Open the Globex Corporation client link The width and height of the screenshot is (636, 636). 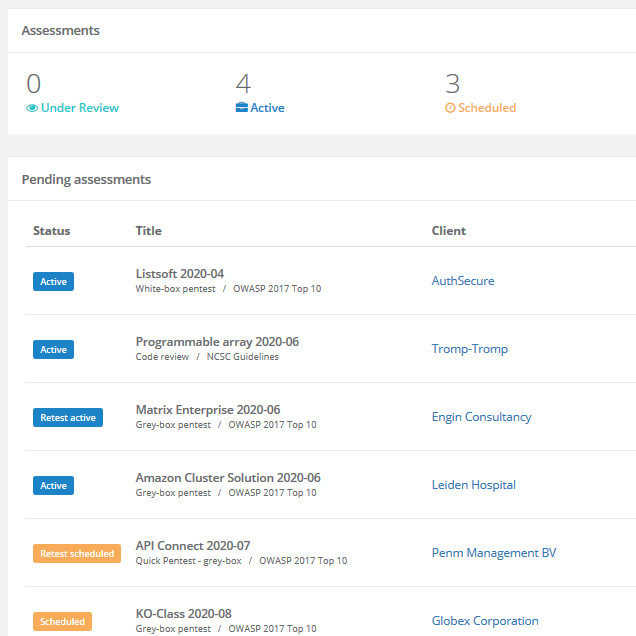(x=485, y=621)
